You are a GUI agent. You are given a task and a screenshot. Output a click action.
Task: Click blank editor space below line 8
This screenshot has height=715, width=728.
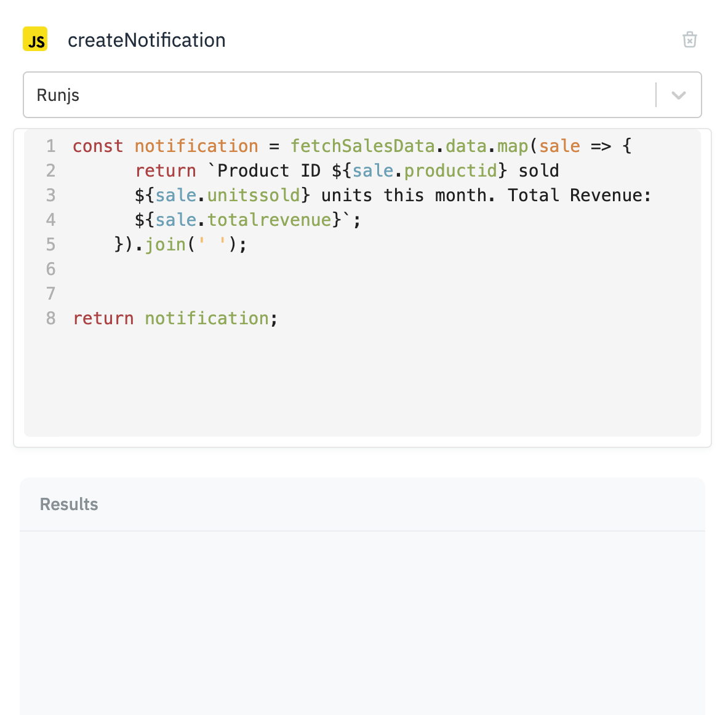(x=362, y=381)
